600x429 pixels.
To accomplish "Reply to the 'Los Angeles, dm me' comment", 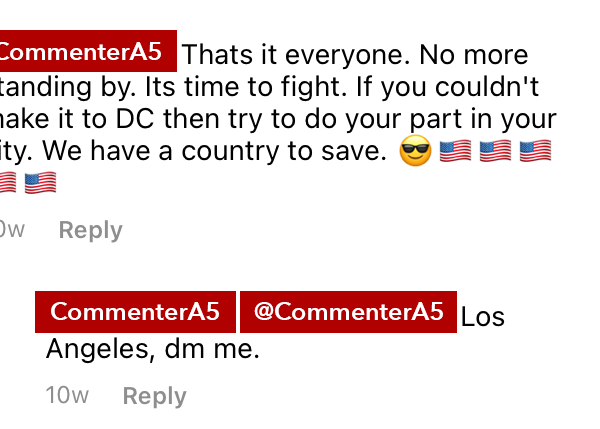I will tap(155, 396).
